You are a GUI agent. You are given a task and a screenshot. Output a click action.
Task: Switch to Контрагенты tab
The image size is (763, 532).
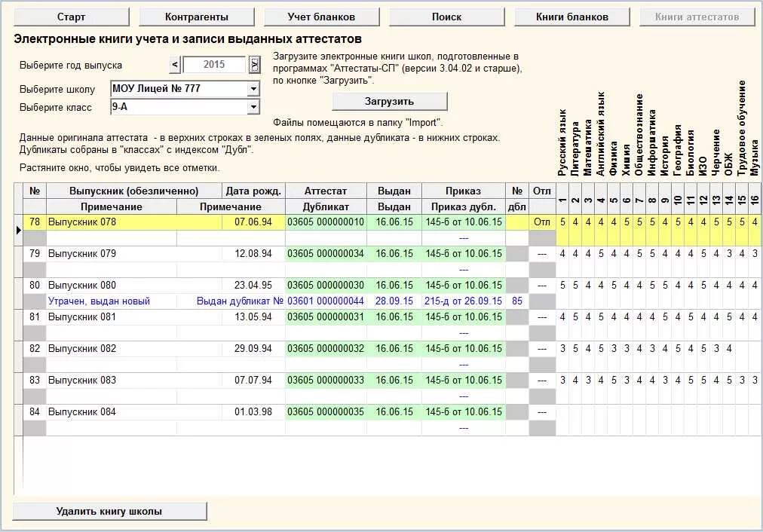tap(196, 17)
